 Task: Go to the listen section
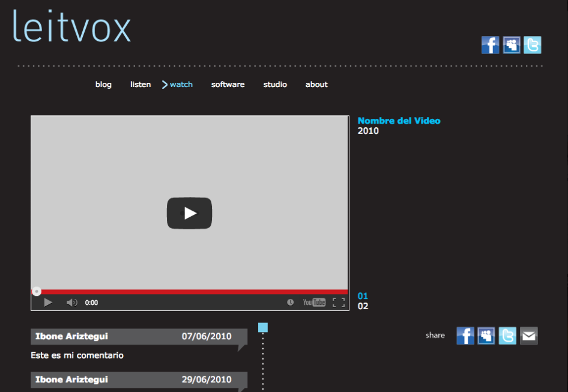[x=140, y=85]
